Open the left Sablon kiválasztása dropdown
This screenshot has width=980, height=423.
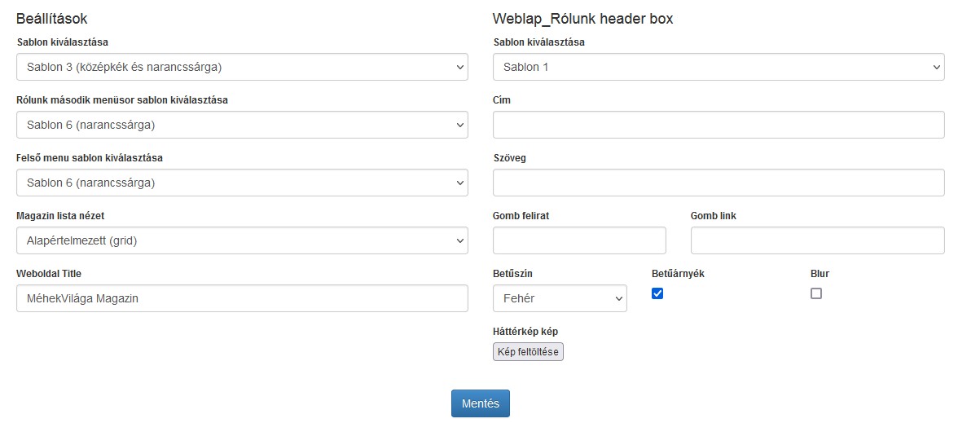tap(242, 67)
